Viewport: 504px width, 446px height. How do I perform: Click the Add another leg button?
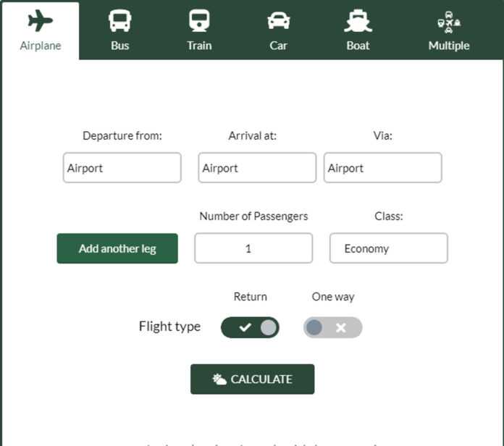point(117,248)
